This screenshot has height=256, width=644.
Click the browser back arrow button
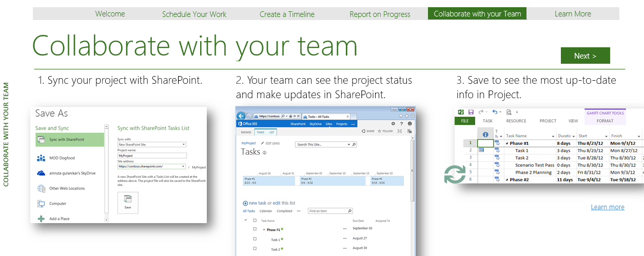pyautogui.click(x=242, y=116)
